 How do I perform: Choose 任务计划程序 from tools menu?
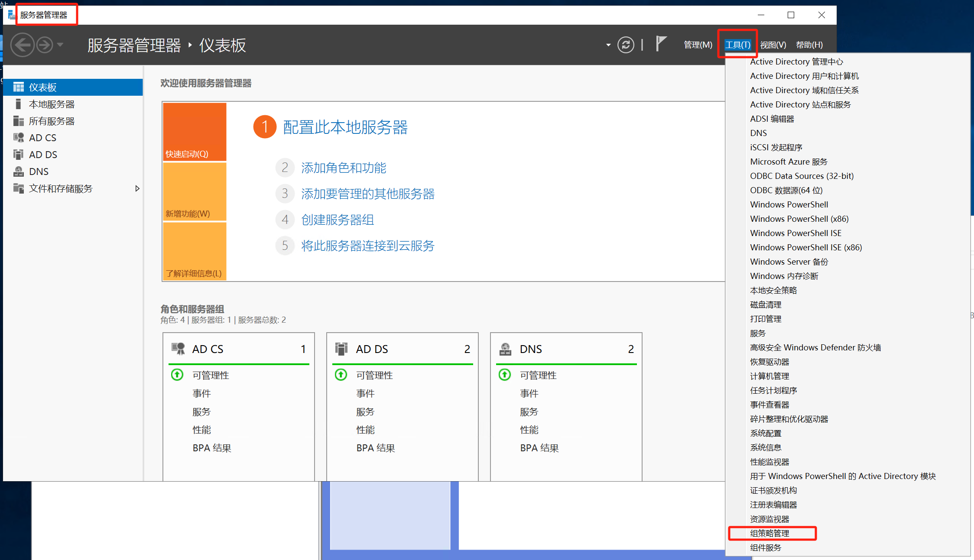pos(773,390)
